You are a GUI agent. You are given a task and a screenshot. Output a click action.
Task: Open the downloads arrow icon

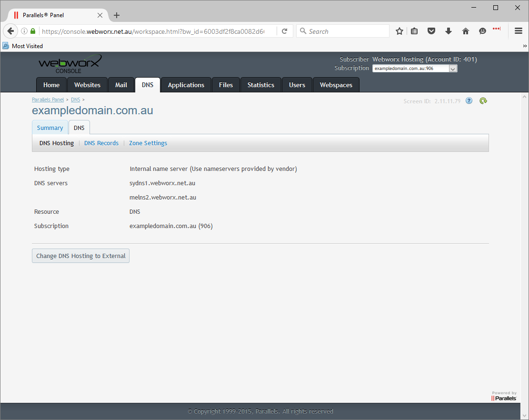coord(448,31)
